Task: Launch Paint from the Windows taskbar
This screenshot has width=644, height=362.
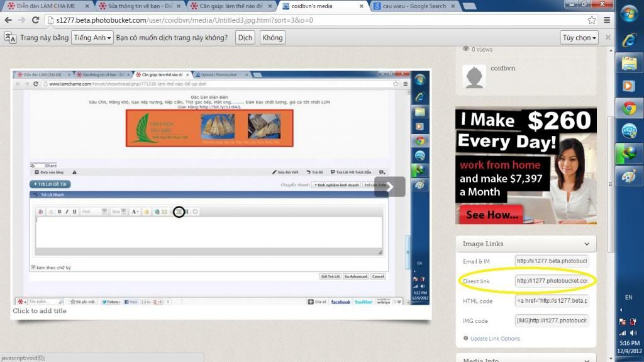Action: click(x=628, y=176)
